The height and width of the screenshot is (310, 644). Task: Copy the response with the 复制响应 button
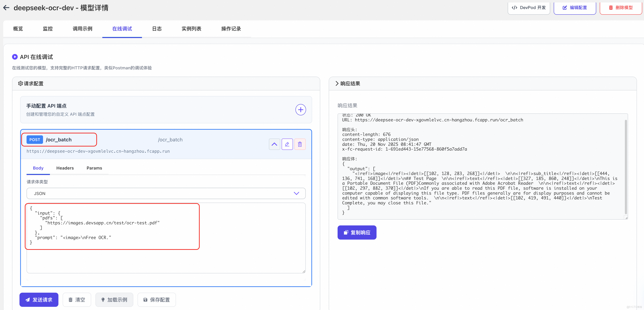tap(357, 232)
